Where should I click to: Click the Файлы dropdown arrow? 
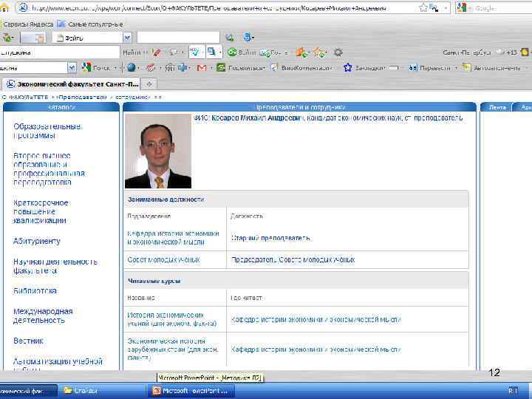pyautogui.click(x=127, y=38)
